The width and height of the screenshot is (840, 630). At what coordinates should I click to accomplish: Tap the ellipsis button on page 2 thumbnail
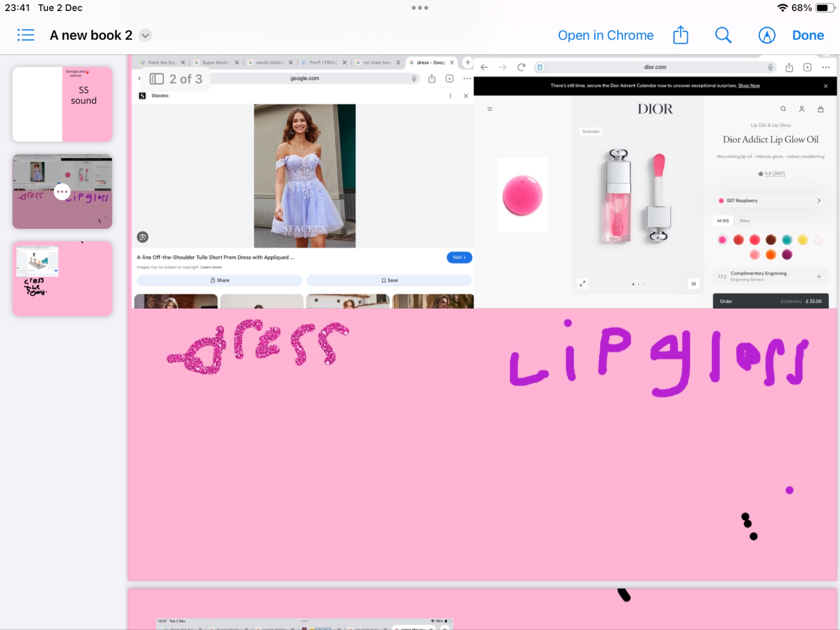pyautogui.click(x=62, y=192)
